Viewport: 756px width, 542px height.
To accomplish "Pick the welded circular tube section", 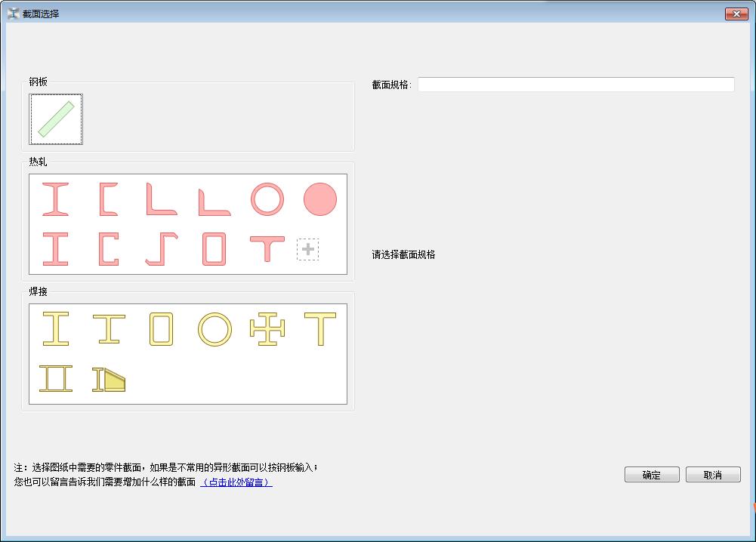I will [x=214, y=330].
